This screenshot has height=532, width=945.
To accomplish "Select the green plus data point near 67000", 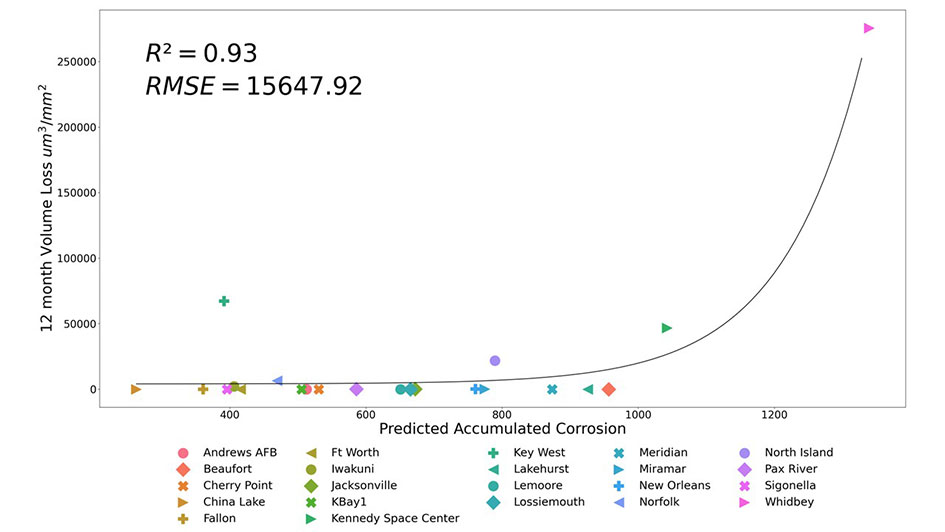I will (x=224, y=301).
